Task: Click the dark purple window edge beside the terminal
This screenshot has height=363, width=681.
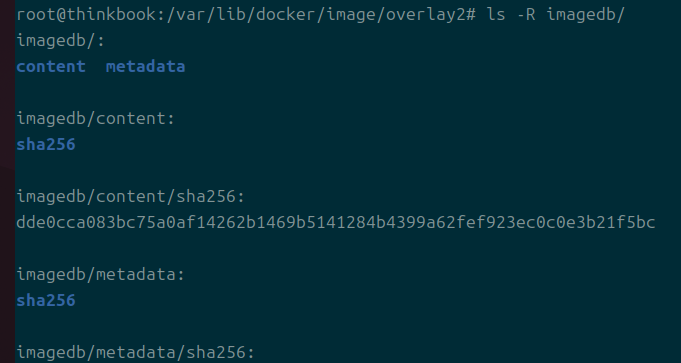Action: click(7, 182)
